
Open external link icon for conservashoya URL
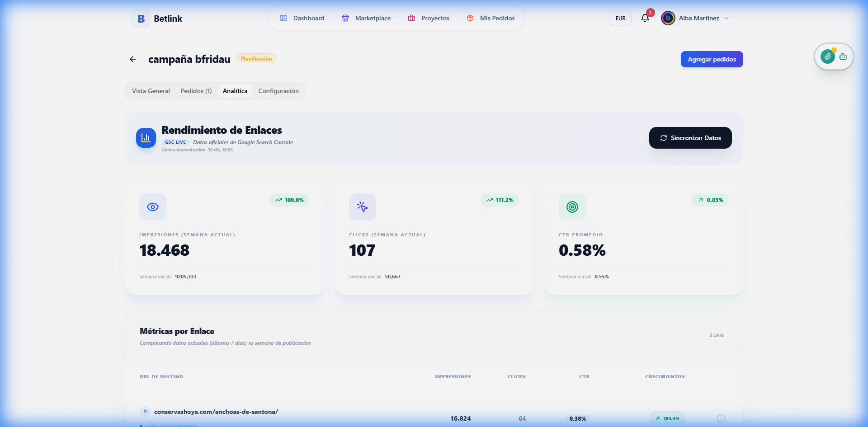pyautogui.click(x=145, y=412)
